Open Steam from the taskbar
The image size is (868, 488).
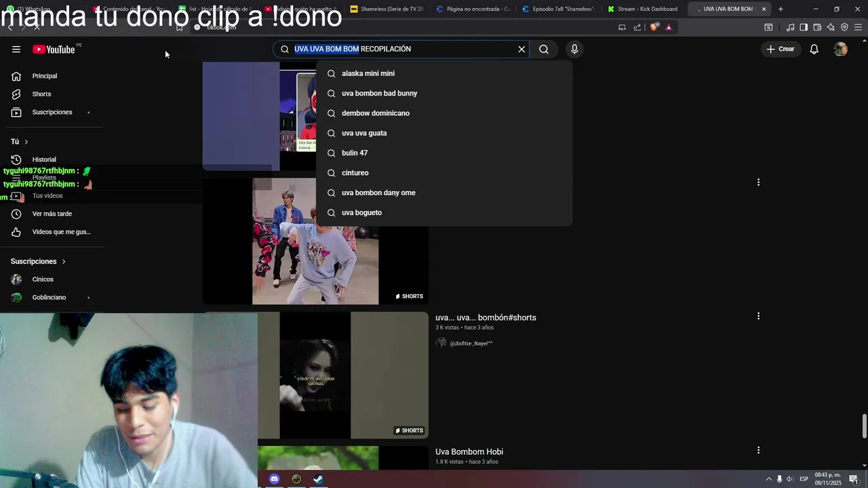(318, 479)
